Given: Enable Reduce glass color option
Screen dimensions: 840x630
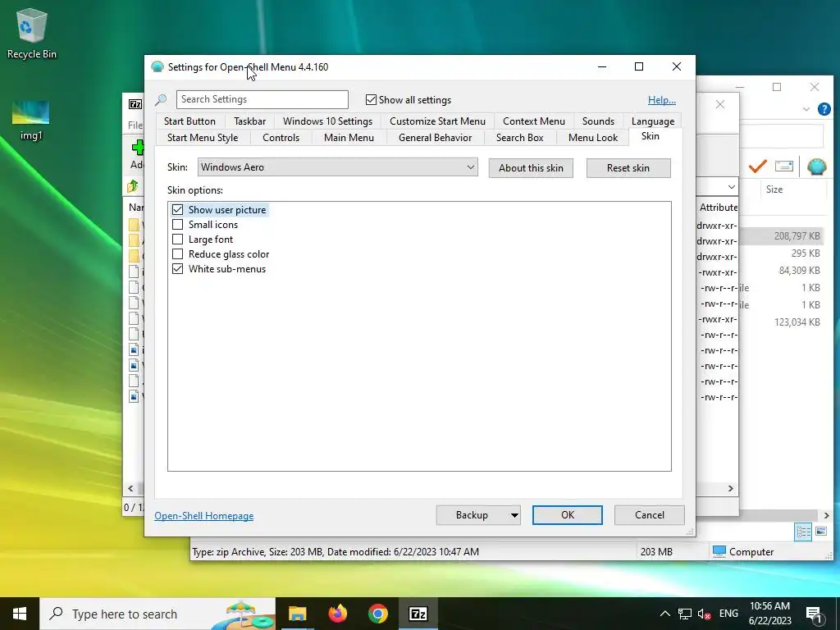Looking at the screenshot, I should click(177, 254).
